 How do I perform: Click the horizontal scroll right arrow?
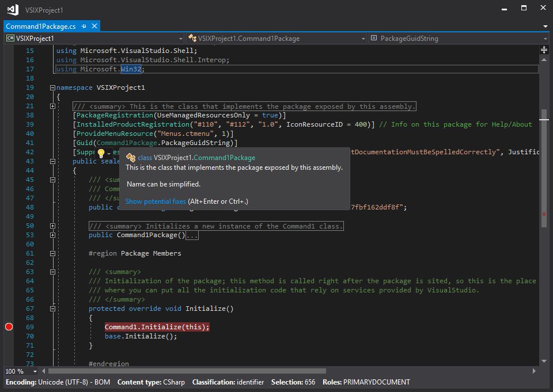tap(534, 371)
